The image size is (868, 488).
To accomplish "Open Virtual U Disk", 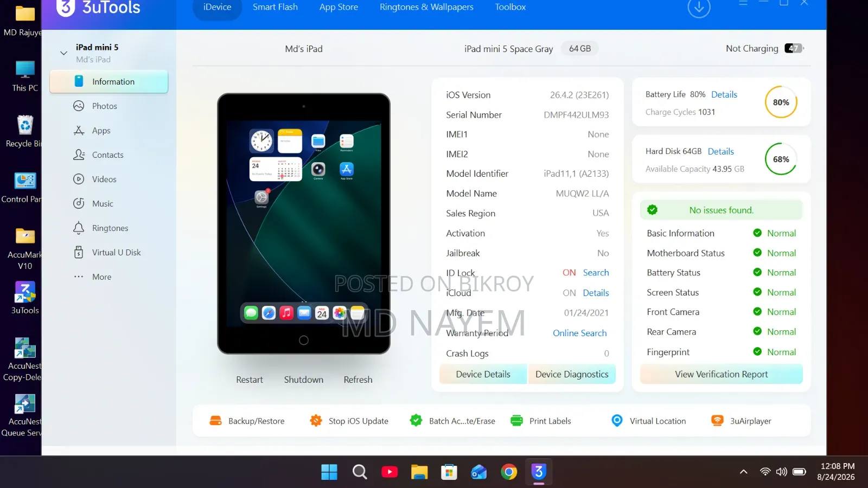I will pos(116,253).
